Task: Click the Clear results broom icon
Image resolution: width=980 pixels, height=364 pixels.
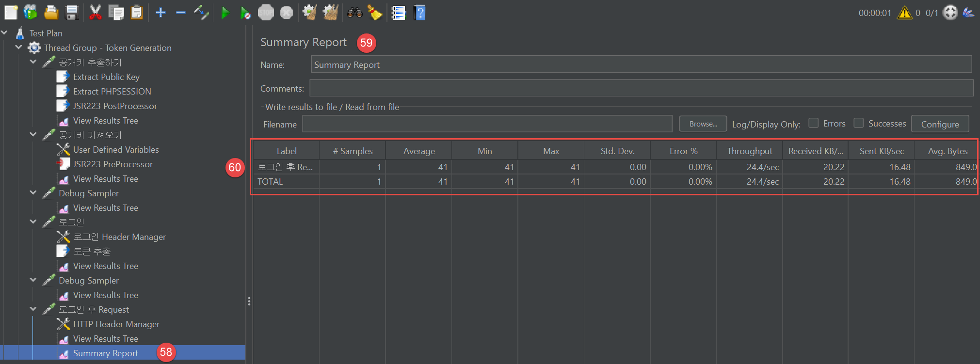Action: 310,13
